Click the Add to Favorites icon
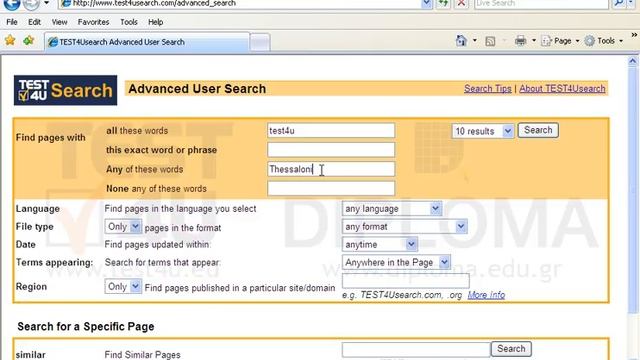Screen dimensions: 640x360 [29, 40]
